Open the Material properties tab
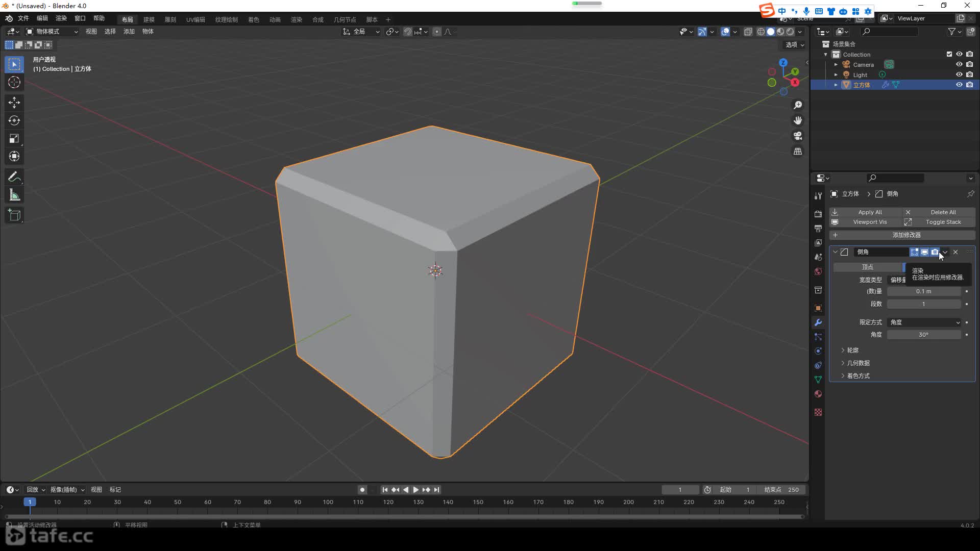 click(x=818, y=394)
